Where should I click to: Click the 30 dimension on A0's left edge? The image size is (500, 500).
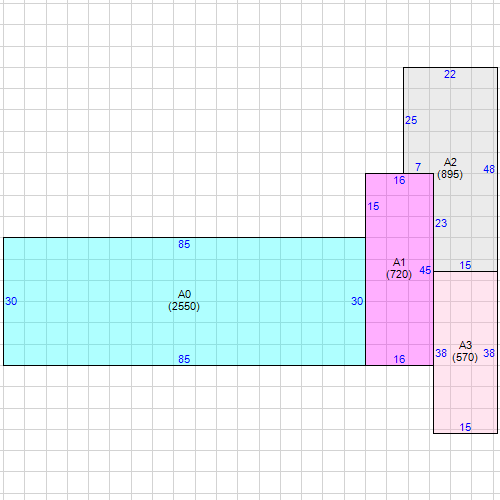11,301
